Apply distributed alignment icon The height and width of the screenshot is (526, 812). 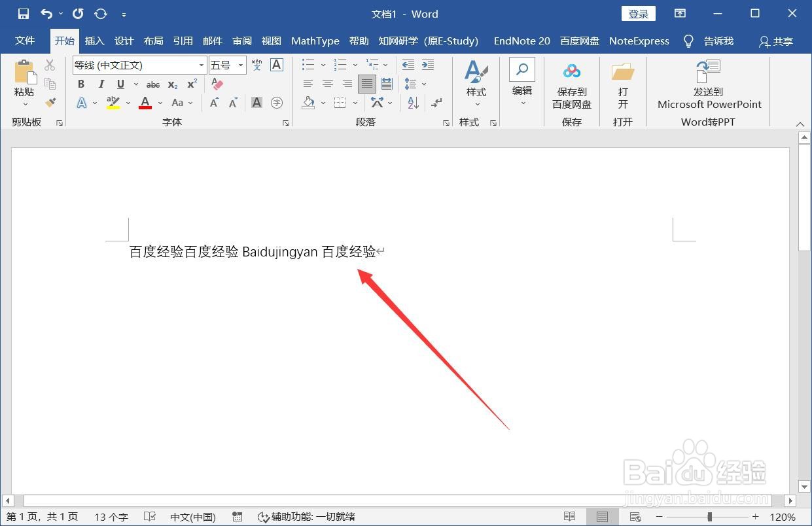387,84
